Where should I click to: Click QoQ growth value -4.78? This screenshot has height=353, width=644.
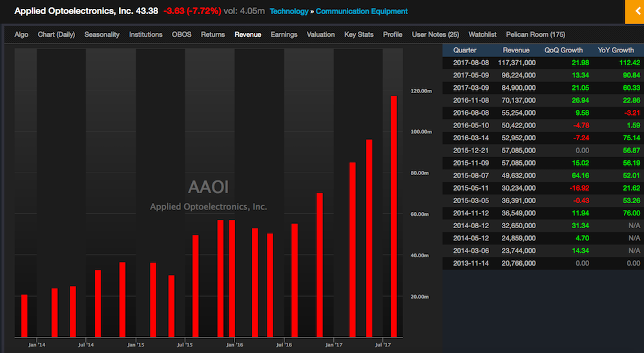581,125
